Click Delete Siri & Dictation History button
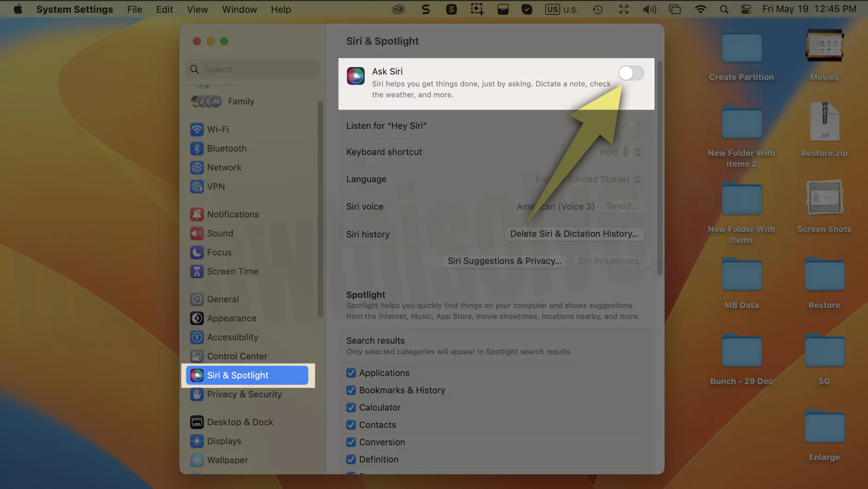This screenshot has height=489, width=868. [x=574, y=234]
